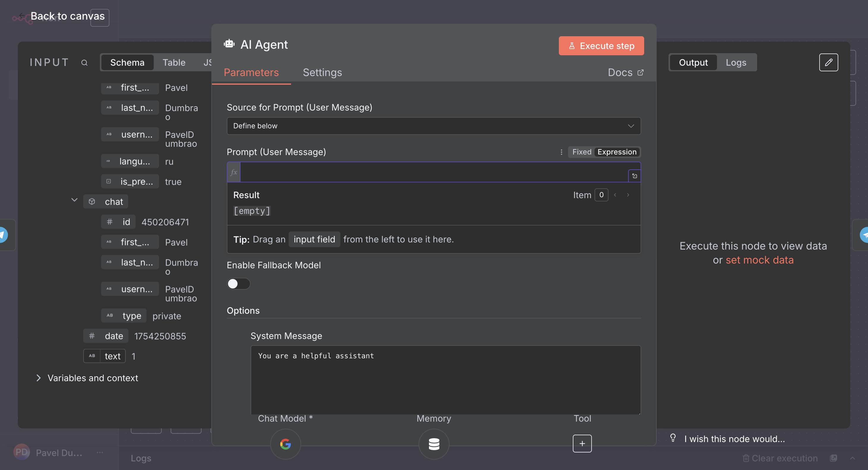Screen dimensions: 868x470
Task: Open the Source for Prompt dropdown
Action: 433,126
